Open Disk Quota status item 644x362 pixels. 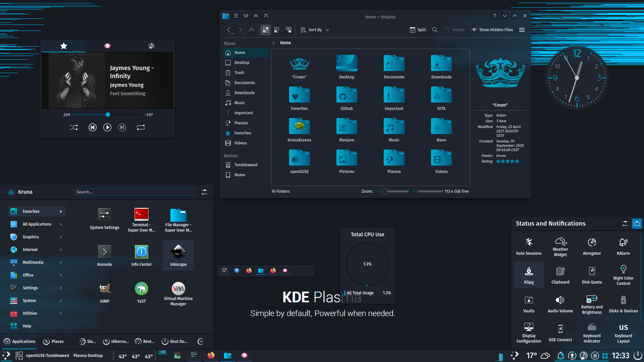pos(592,275)
